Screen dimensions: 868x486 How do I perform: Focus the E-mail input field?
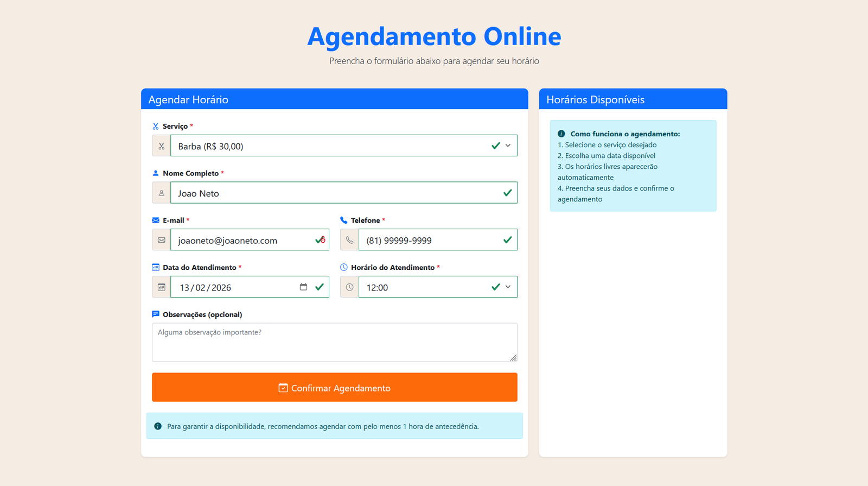click(250, 239)
